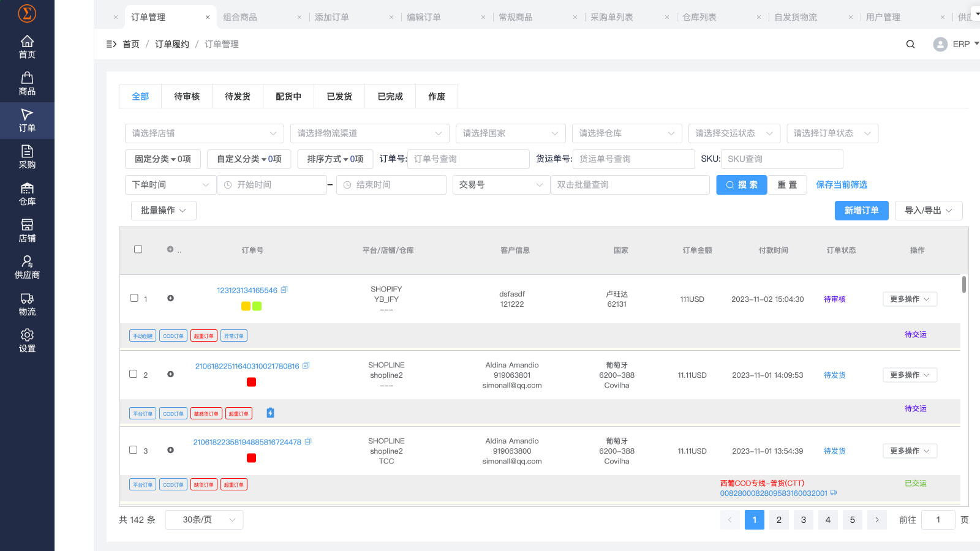This screenshot has height=551, width=980.
Task: Select all orders with header checkbox
Action: pyautogui.click(x=138, y=249)
